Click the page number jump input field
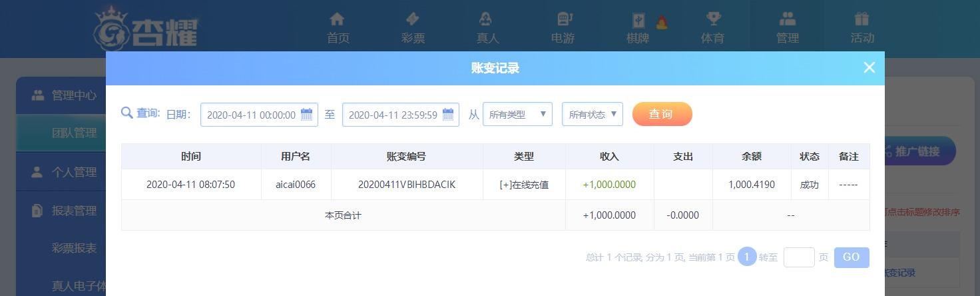 [x=799, y=257]
